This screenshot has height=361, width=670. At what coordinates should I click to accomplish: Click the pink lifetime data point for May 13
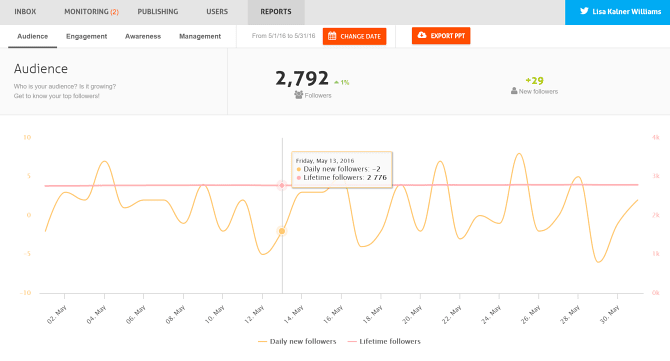282,185
